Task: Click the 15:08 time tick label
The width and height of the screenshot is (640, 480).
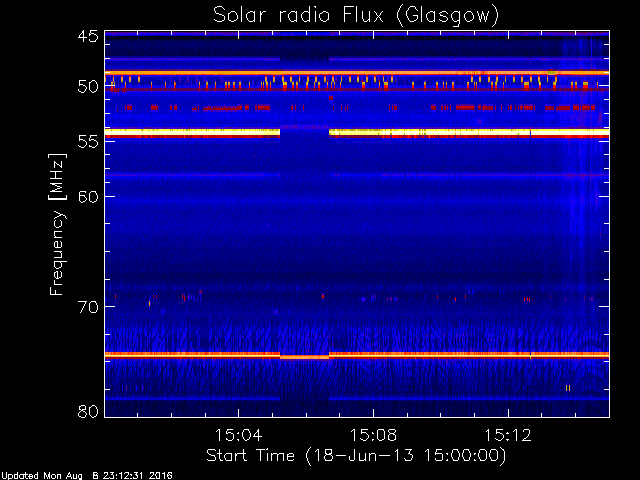Action: (373, 435)
